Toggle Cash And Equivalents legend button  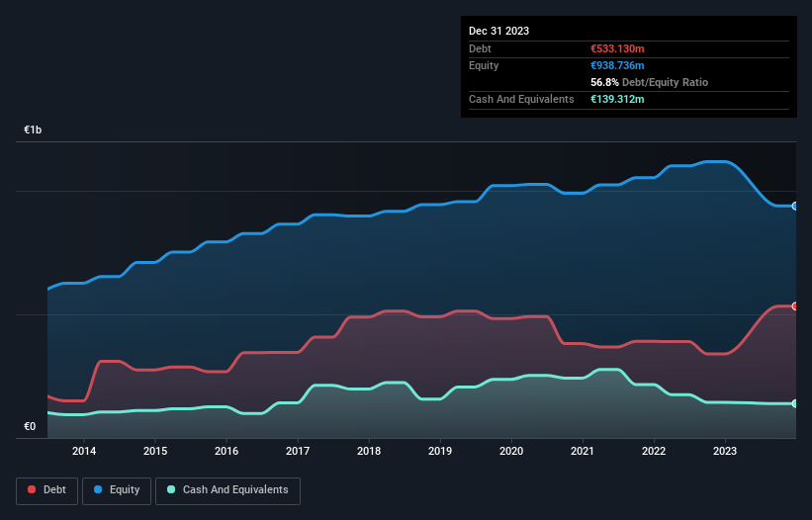(x=227, y=490)
